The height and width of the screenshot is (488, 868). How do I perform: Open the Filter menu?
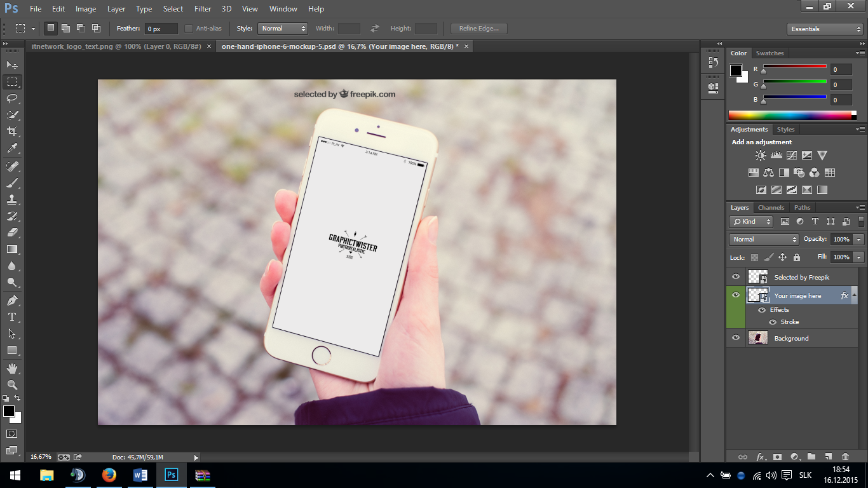[203, 9]
